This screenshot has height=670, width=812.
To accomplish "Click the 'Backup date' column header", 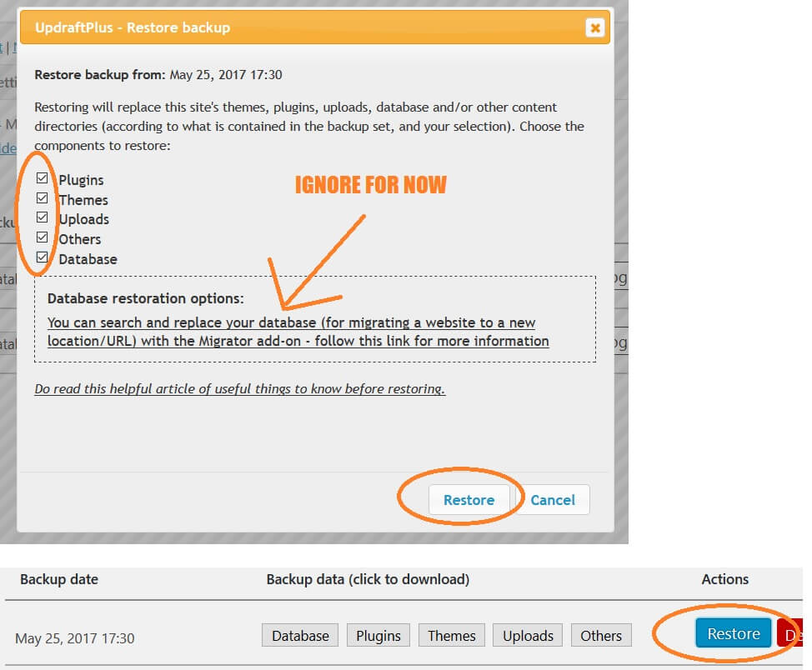I will (x=59, y=579).
